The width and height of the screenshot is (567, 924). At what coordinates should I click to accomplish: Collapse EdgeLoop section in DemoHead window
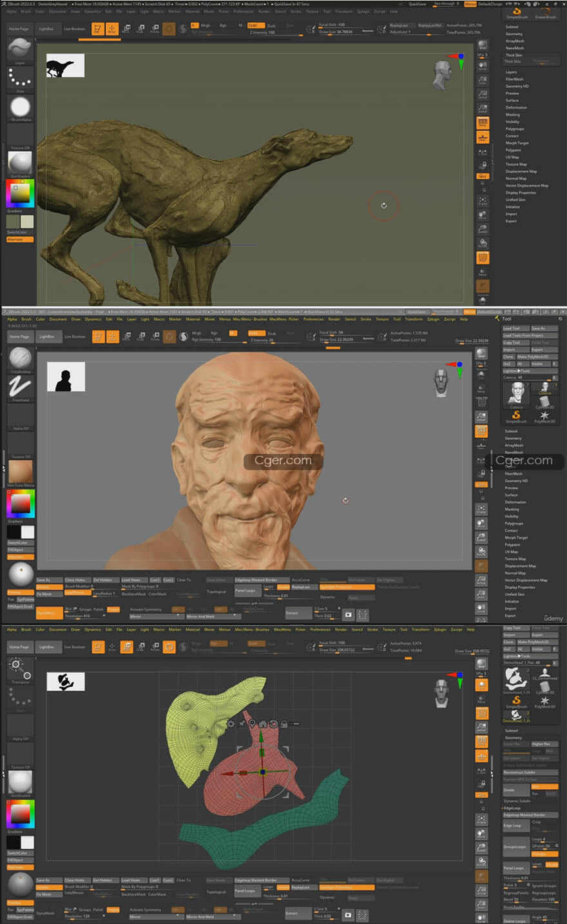[512, 808]
